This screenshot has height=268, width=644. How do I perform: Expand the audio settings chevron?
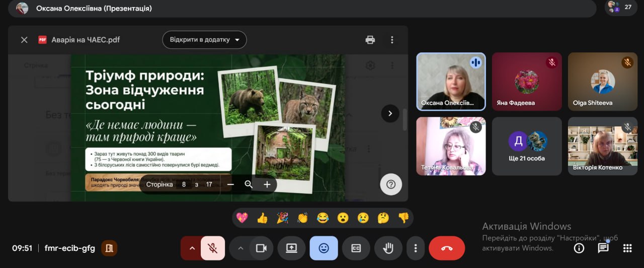pyautogui.click(x=192, y=248)
